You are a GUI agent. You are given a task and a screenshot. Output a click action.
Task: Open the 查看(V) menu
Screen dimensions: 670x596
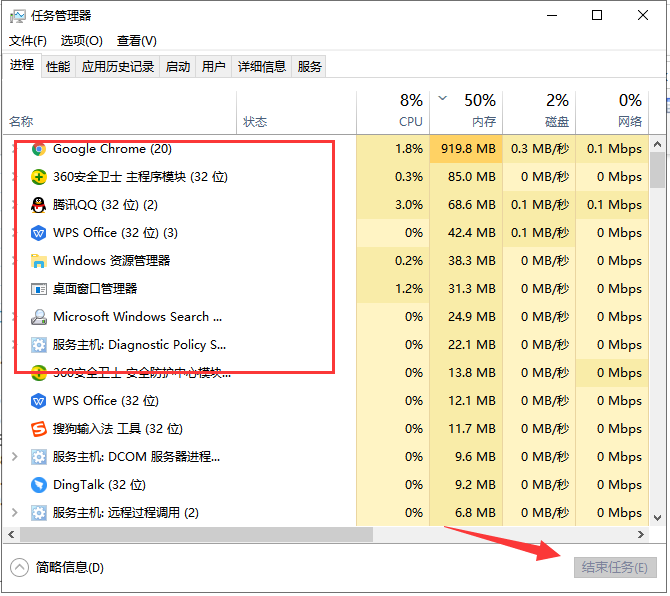tap(137, 41)
